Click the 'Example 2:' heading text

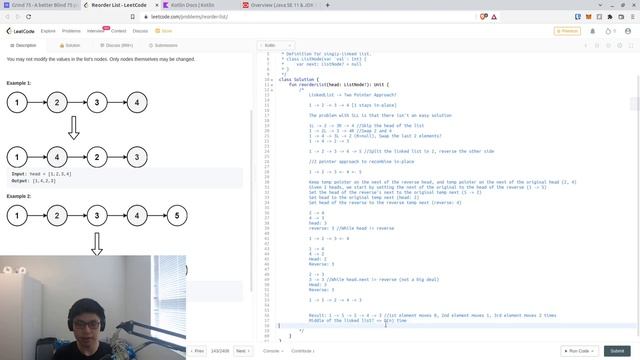click(19, 196)
